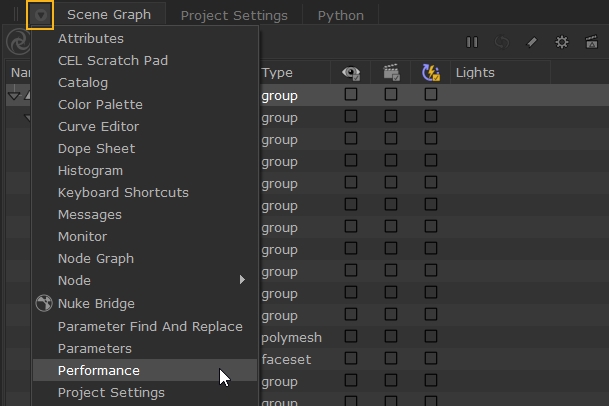Click the highlighted tab dropdown arrow button
Image resolution: width=609 pixels, height=406 pixels.
[40, 15]
